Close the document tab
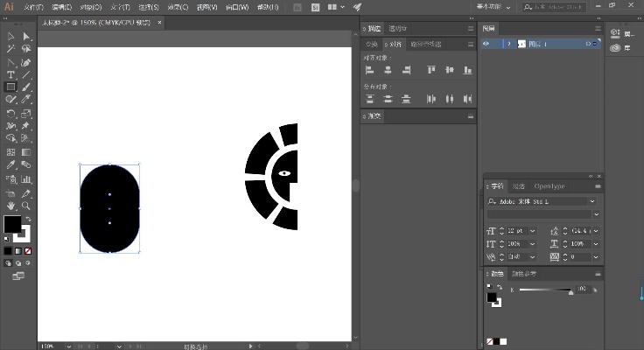Image resolution: width=644 pixels, height=350 pixels. point(159,23)
